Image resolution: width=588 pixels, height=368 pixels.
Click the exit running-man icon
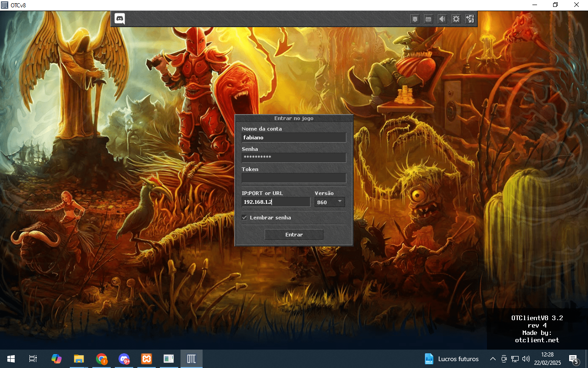coord(469,19)
